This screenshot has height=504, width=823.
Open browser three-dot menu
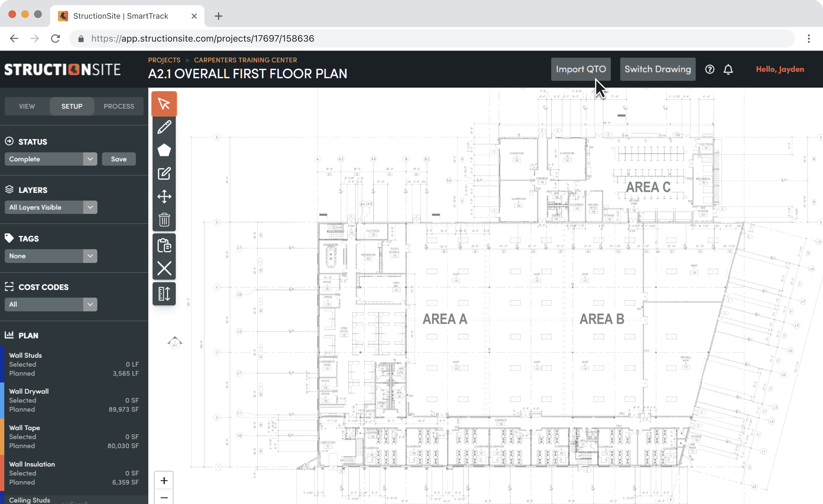click(x=809, y=38)
